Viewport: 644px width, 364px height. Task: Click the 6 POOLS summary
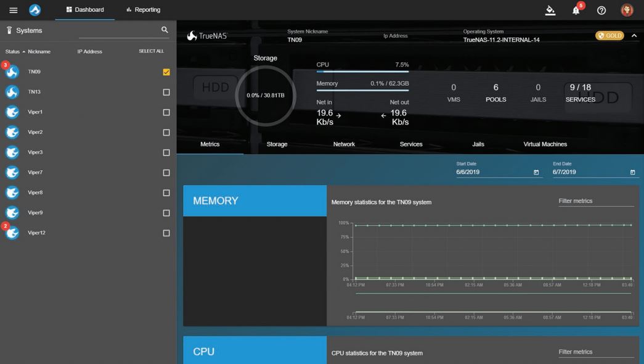pyautogui.click(x=495, y=93)
